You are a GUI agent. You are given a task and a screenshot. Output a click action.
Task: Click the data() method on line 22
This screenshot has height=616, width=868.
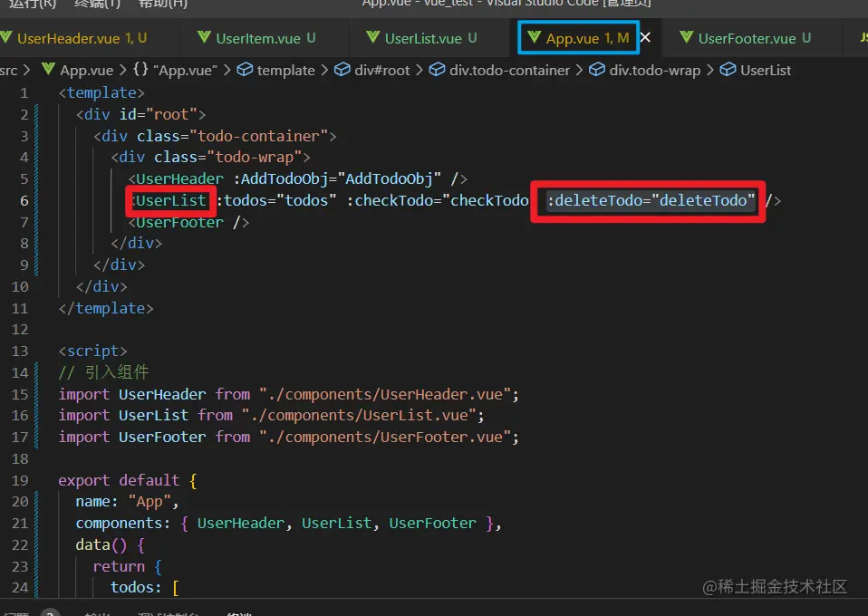pyautogui.click(x=101, y=545)
